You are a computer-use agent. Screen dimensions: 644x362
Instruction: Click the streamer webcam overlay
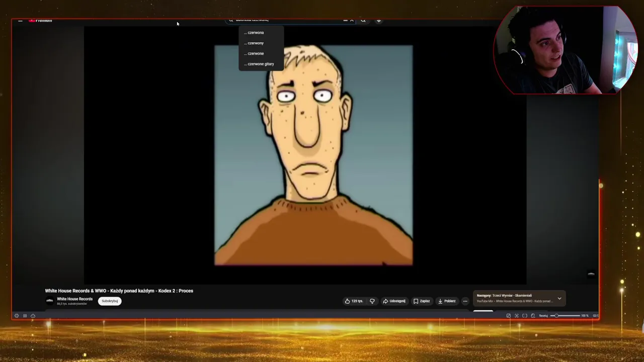(x=565, y=50)
